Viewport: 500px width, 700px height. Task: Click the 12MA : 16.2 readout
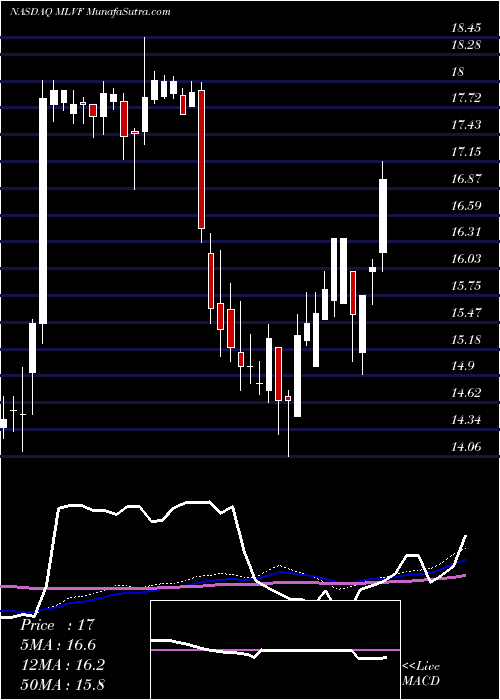click(x=62, y=665)
